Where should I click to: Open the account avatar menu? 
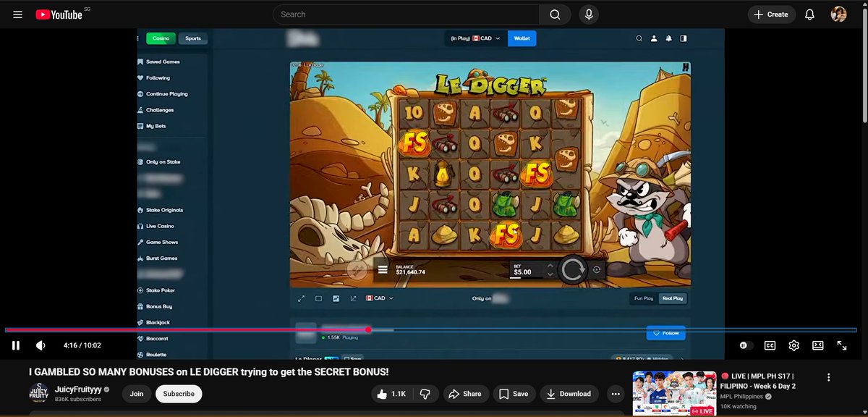point(839,14)
